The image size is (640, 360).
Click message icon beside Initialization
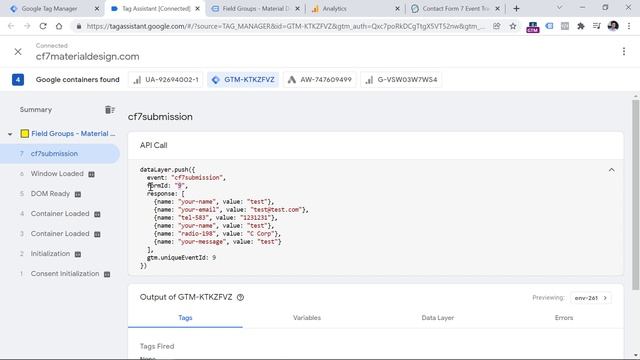click(x=78, y=254)
